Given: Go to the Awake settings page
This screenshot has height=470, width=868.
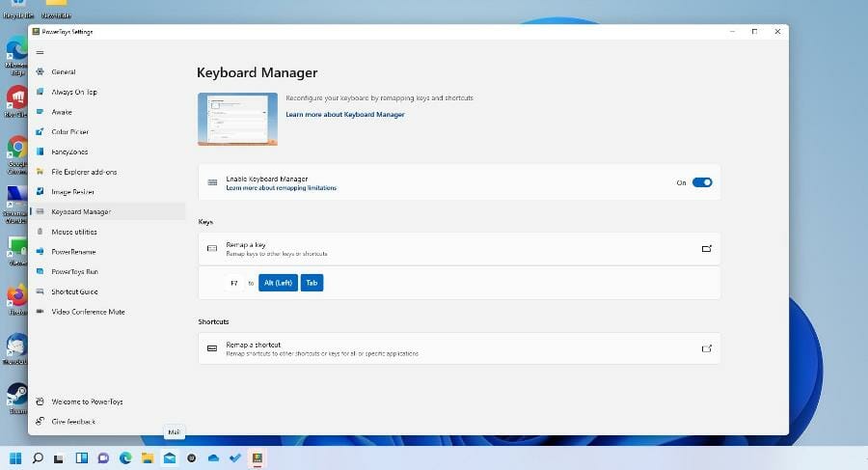Looking at the screenshot, I should [x=62, y=112].
